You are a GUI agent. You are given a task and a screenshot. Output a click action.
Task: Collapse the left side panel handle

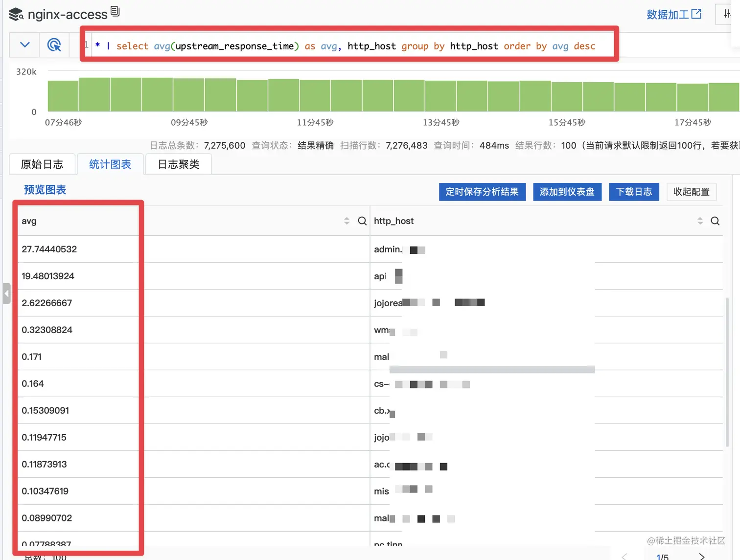pyautogui.click(x=6, y=293)
